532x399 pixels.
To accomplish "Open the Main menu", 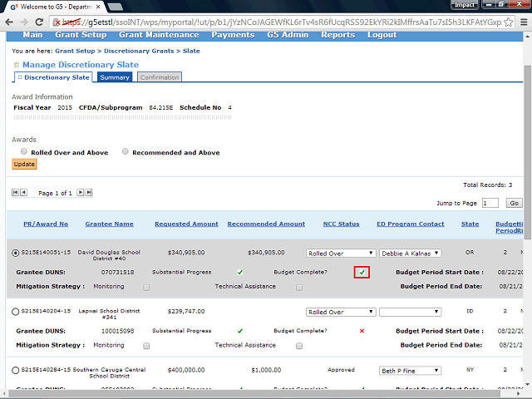I will (32, 35).
